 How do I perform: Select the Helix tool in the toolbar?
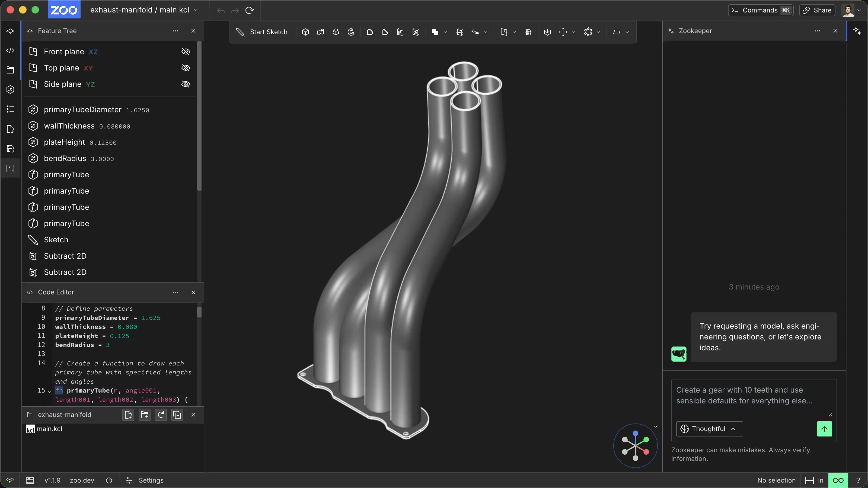coord(528,32)
